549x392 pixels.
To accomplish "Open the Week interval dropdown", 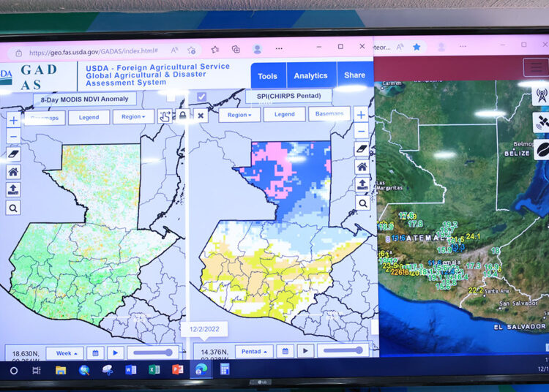I will tap(64, 353).
